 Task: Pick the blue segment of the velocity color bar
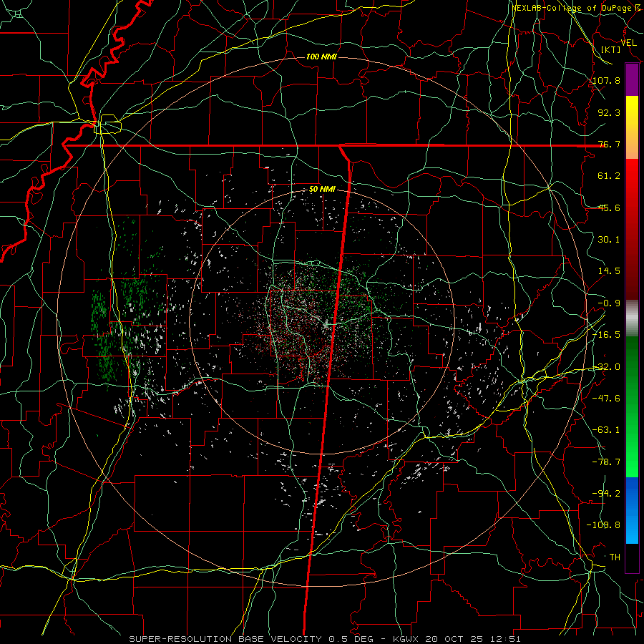(632, 510)
